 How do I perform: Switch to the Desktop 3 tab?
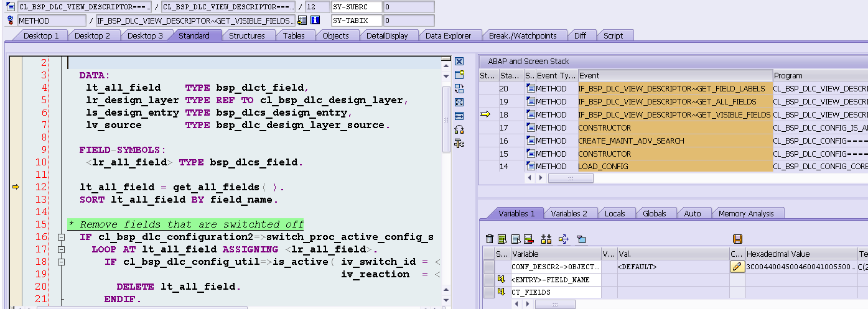145,35
